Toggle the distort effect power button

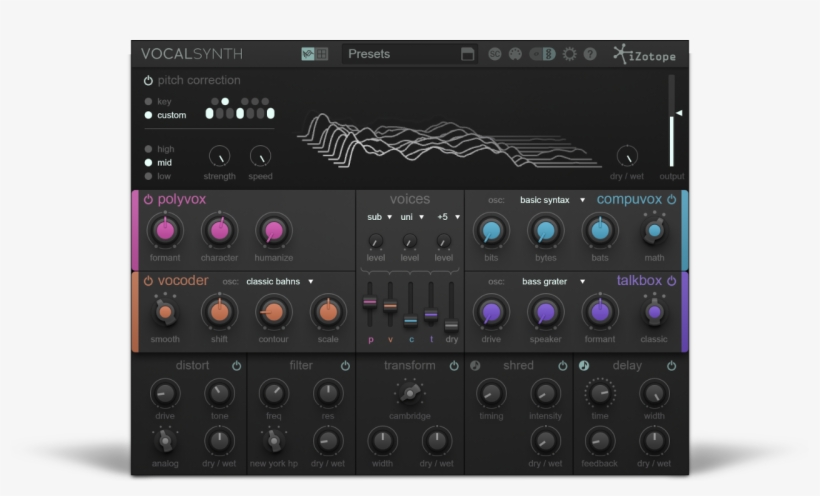tap(236, 366)
